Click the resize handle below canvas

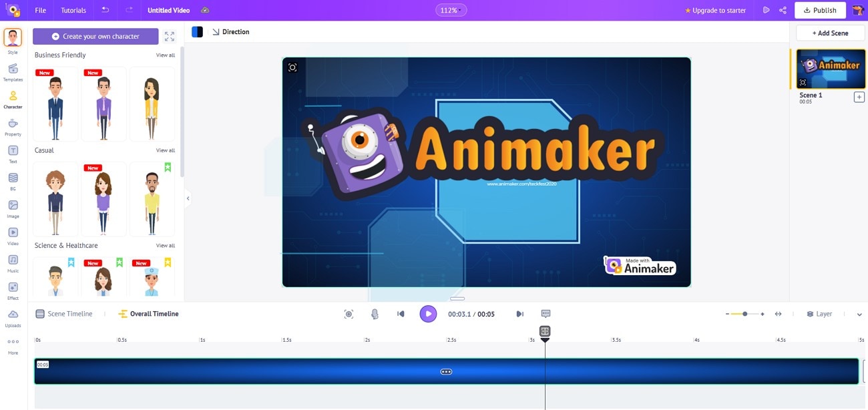pyautogui.click(x=457, y=298)
